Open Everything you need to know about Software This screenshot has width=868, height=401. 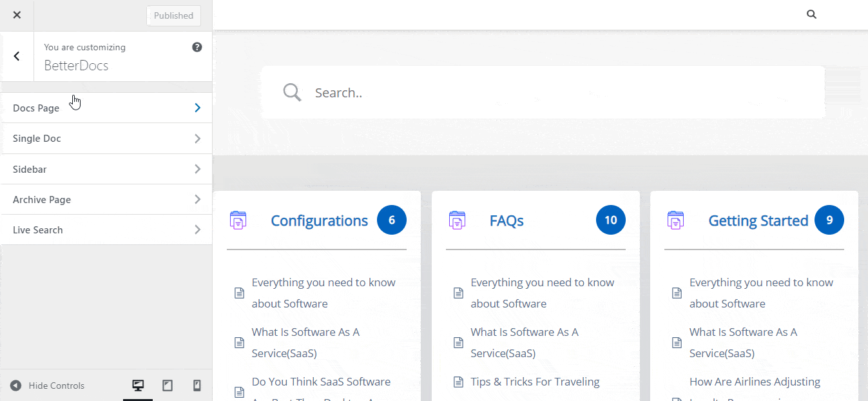(323, 293)
